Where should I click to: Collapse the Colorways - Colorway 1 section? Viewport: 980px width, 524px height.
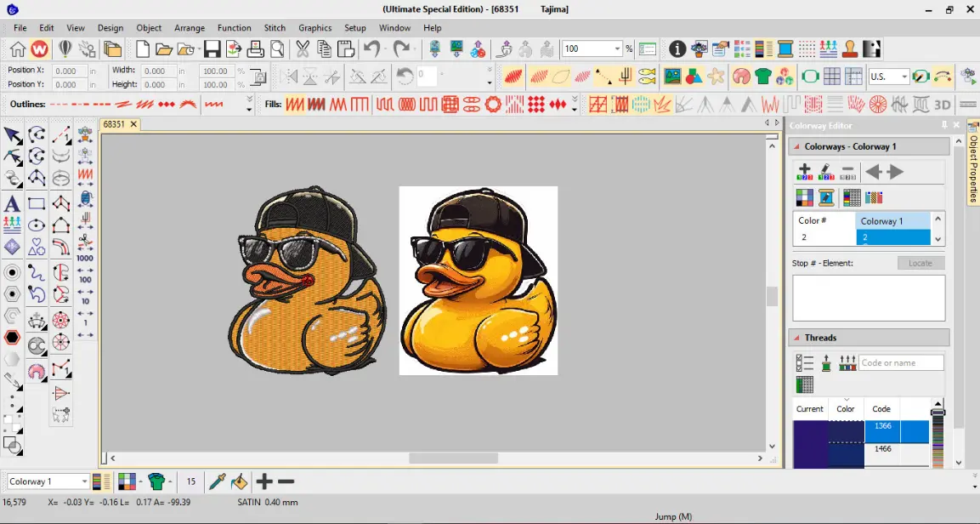click(x=797, y=146)
